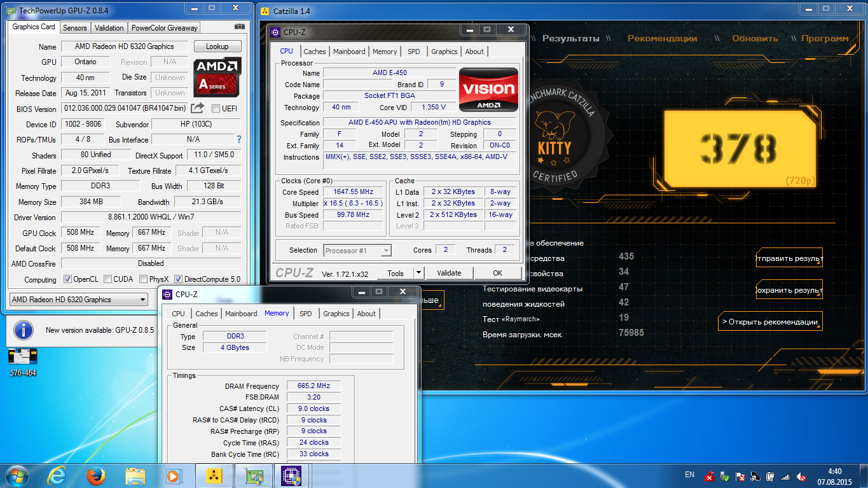This screenshot has height=488, width=868.
Task: Open Windows Media Player from taskbar
Action: pos(172,475)
